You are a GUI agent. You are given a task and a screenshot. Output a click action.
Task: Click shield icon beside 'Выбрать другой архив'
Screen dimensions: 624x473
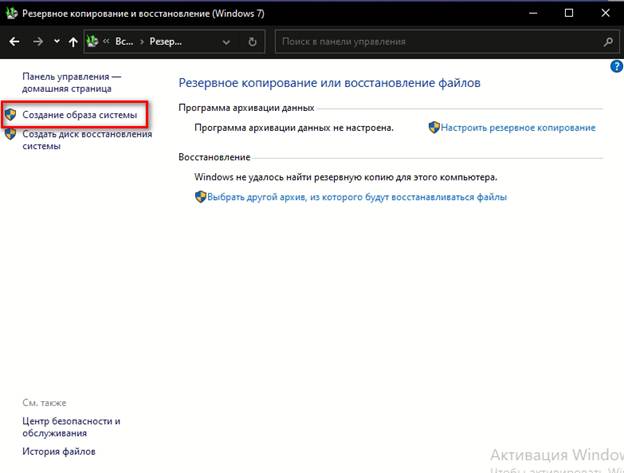[x=201, y=197]
